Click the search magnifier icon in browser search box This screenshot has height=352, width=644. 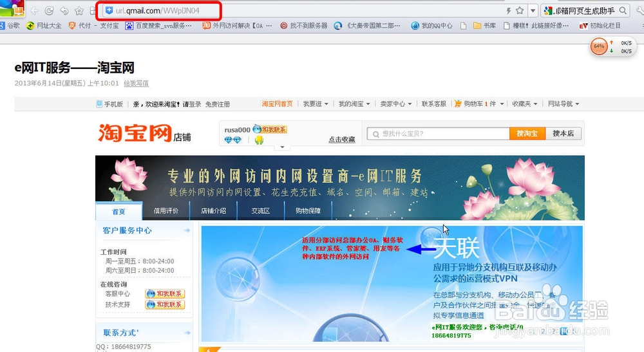(x=623, y=11)
